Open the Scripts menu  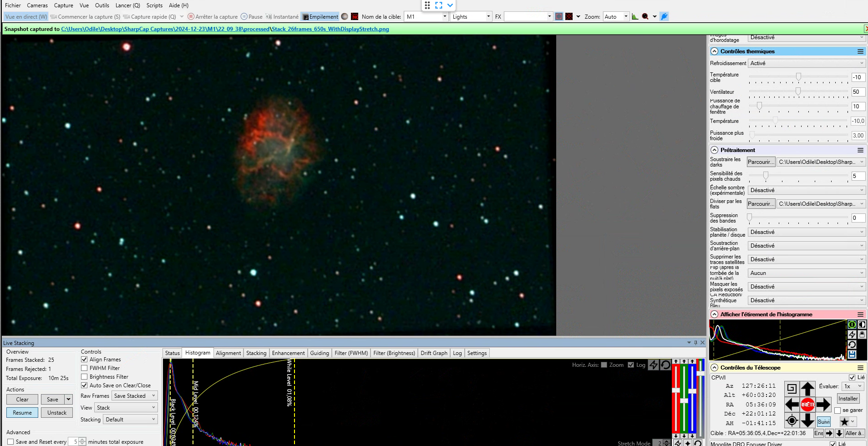tap(154, 5)
